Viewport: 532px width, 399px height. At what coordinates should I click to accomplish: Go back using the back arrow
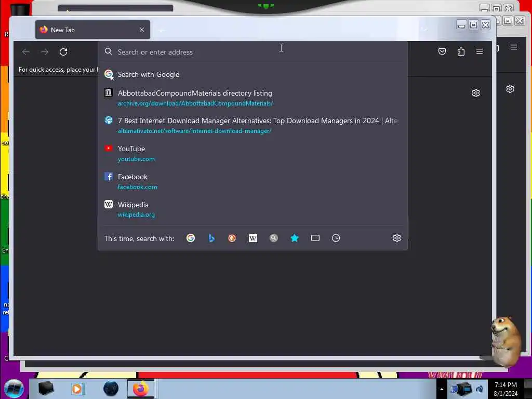click(x=26, y=52)
